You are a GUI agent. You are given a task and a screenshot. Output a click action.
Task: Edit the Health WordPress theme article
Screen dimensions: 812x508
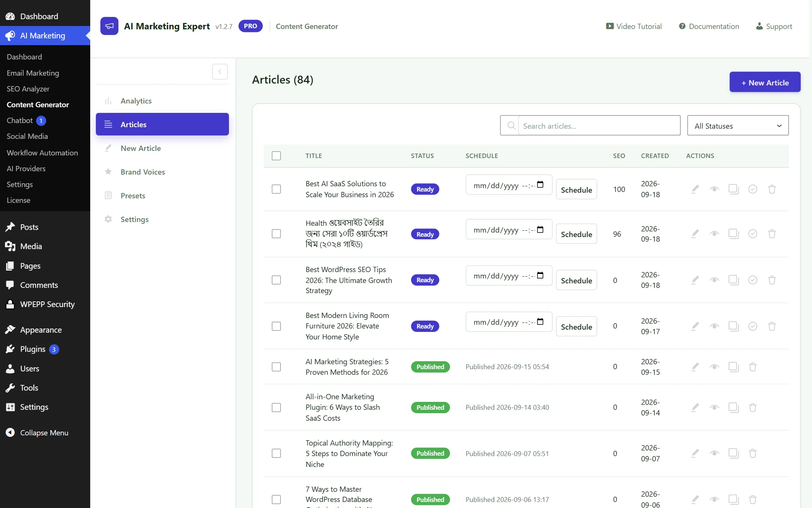695,234
